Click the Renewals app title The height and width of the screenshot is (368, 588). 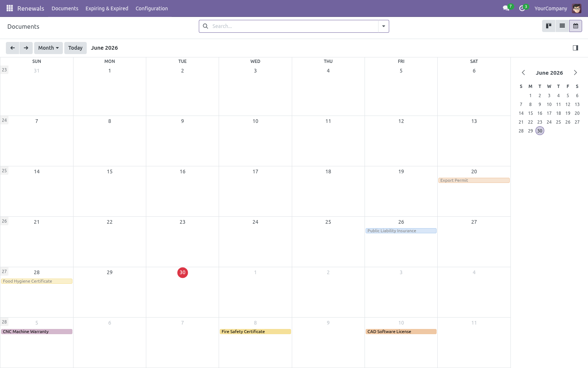tap(31, 8)
